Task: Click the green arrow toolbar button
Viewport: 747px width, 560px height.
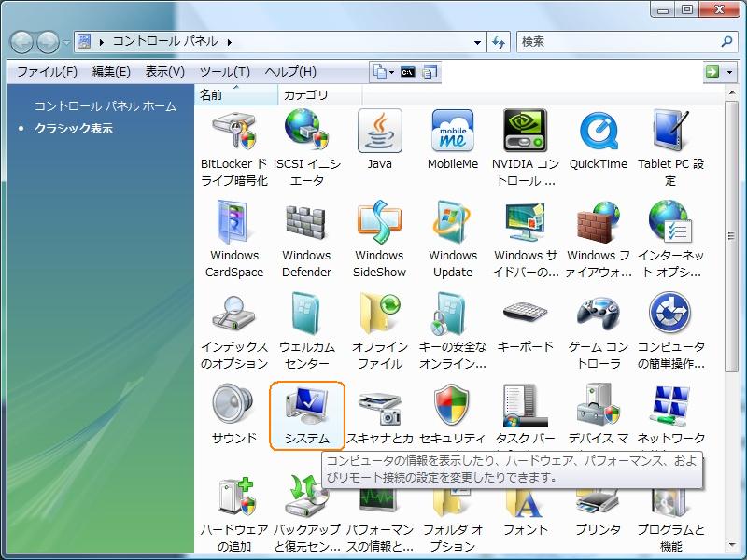Action: tap(712, 72)
